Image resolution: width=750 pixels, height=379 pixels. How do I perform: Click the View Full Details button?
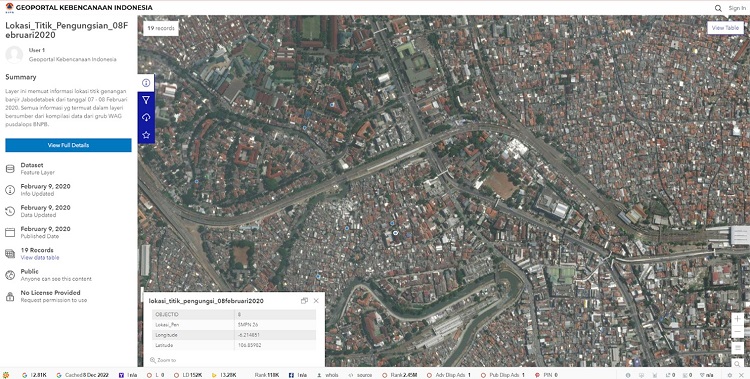[68, 145]
